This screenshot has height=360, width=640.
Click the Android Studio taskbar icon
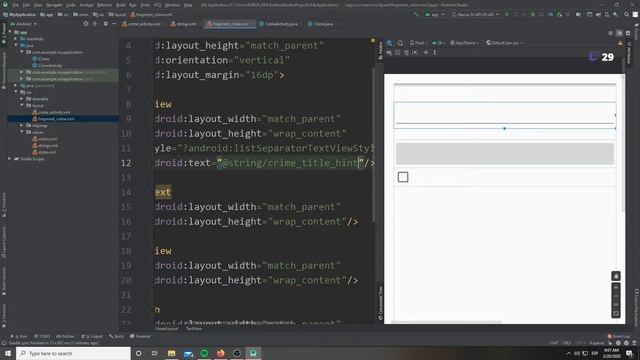pyautogui.click(x=253, y=353)
